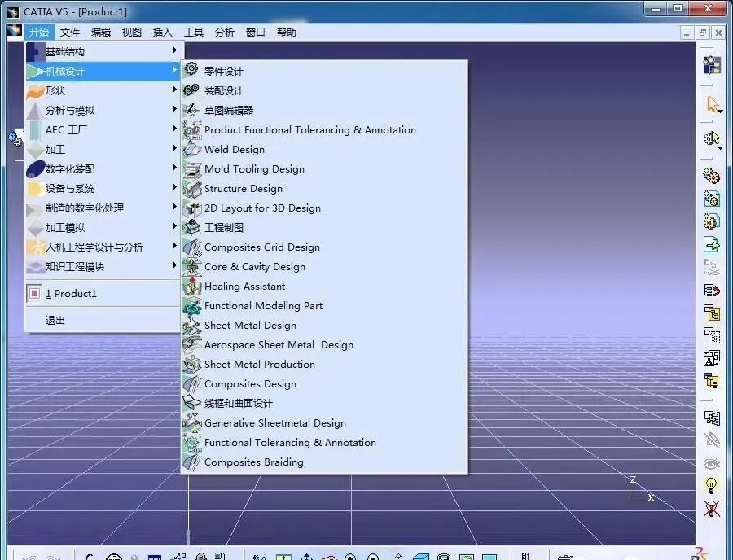Screen dimensions: 733x560
Task: Click the Generative Sheetmetal Design icon
Action: [191, 423]
